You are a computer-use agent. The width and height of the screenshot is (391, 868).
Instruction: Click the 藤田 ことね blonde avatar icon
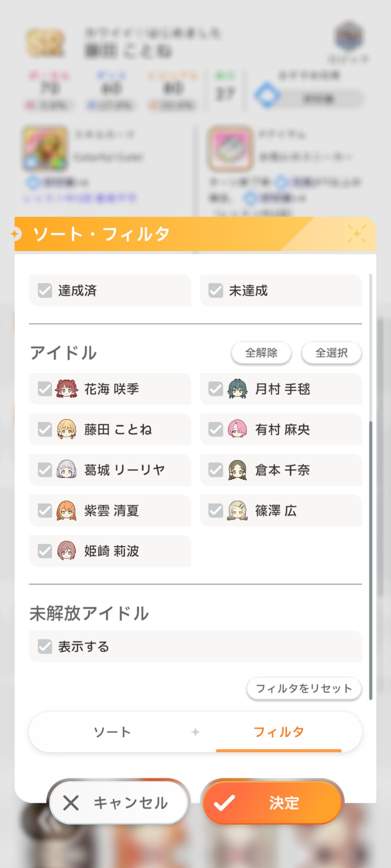click(67, 429)
